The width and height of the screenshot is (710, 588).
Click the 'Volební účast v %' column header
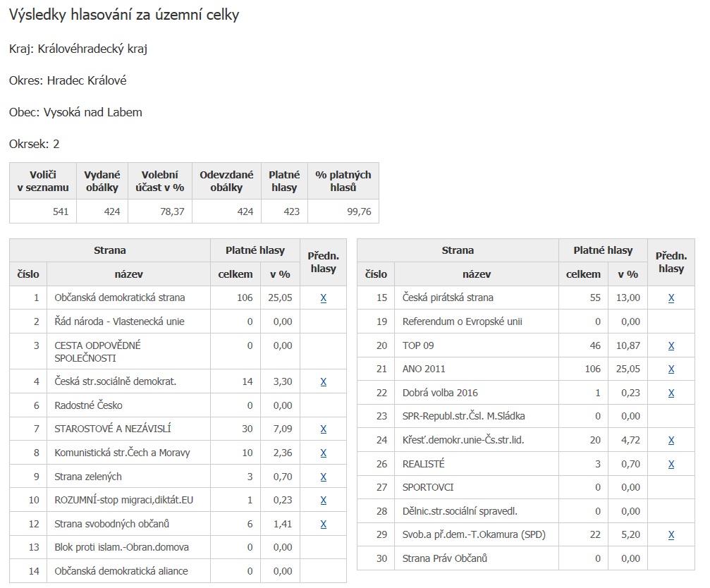(x=160, y=181)
